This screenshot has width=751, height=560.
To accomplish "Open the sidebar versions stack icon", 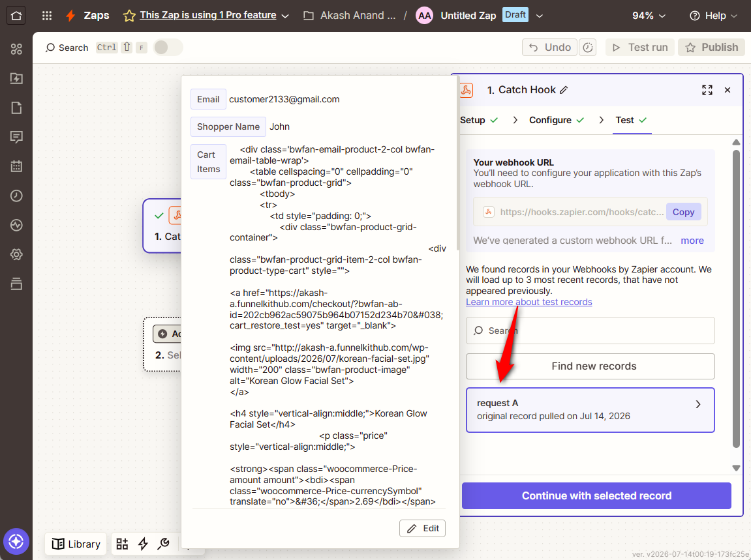I will pyautogui.click(x=16, y=284).
